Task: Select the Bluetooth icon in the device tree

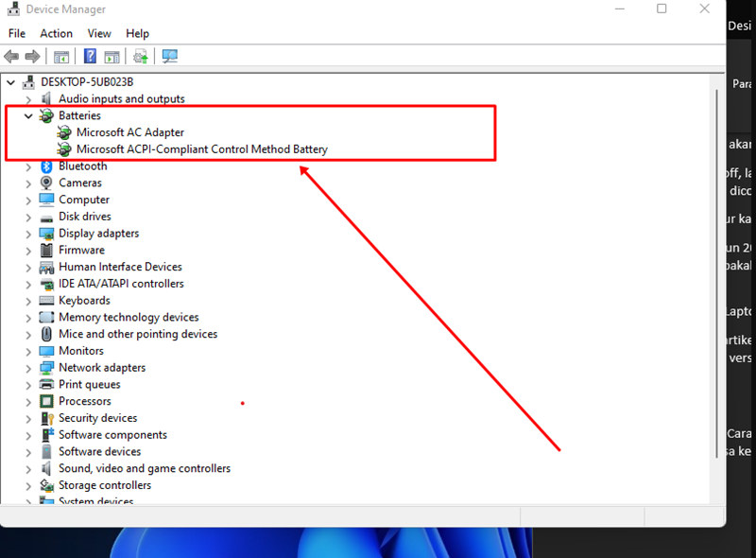Action: pyautogui.click(x=46, y=166)
